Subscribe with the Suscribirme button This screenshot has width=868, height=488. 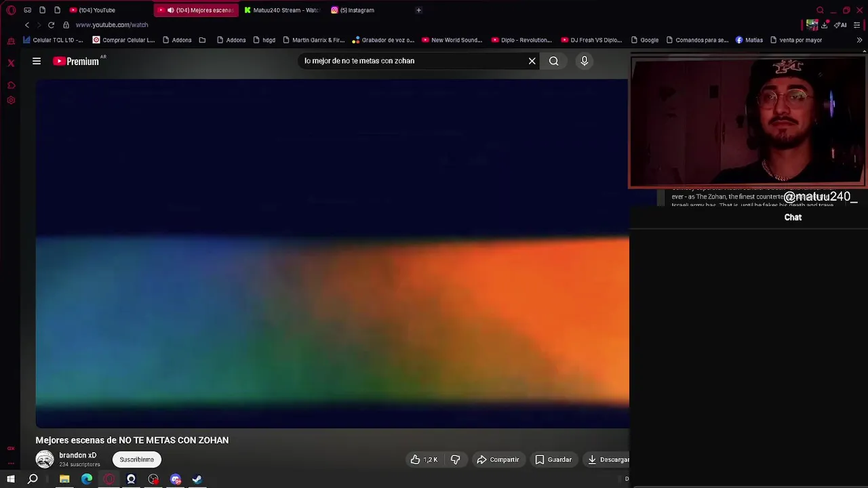[x=137, y=460]
